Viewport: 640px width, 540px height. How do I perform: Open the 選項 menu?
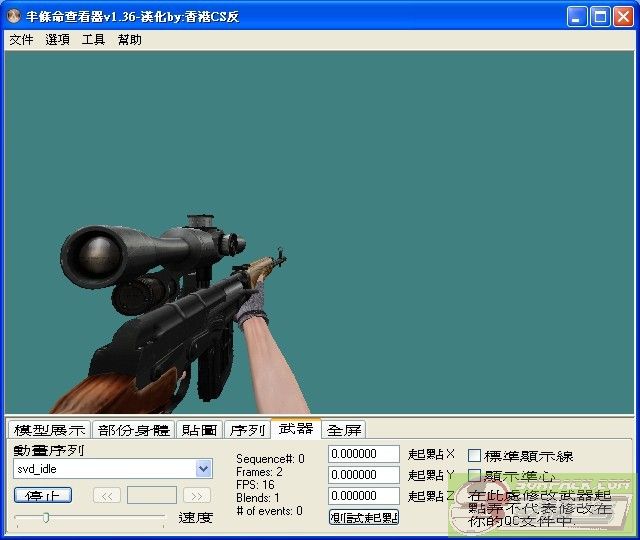pyautogui.click(x=57, y=40)
